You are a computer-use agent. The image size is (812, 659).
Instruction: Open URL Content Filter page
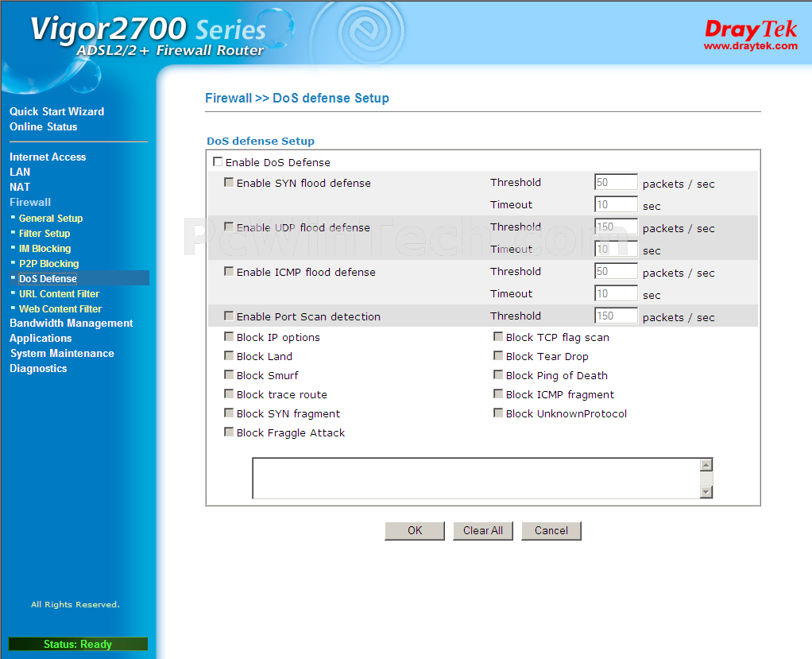pos(59,293)
